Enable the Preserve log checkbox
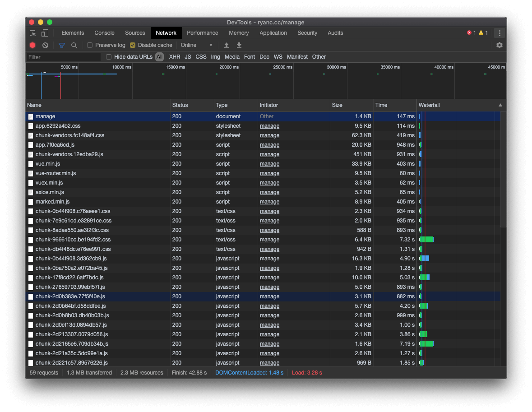This screenshot has height=412, width=532. 90,45
